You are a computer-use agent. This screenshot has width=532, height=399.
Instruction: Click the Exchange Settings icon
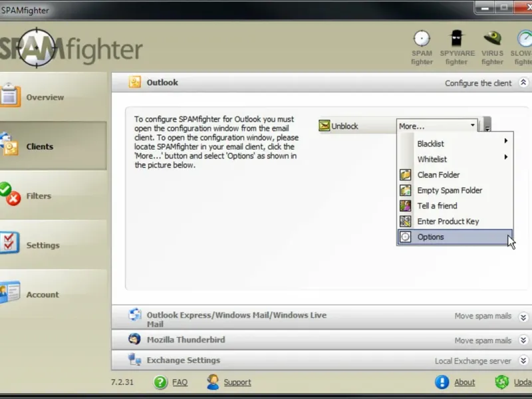(135, 359)
